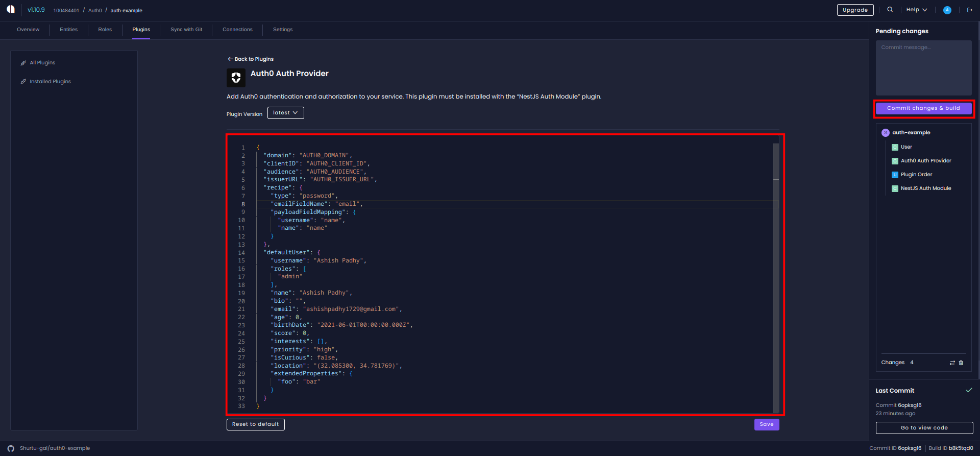Click the "ashishpadhy1729@gmail.com" value in editor
The image size is (980, 456).
[352, 309]
